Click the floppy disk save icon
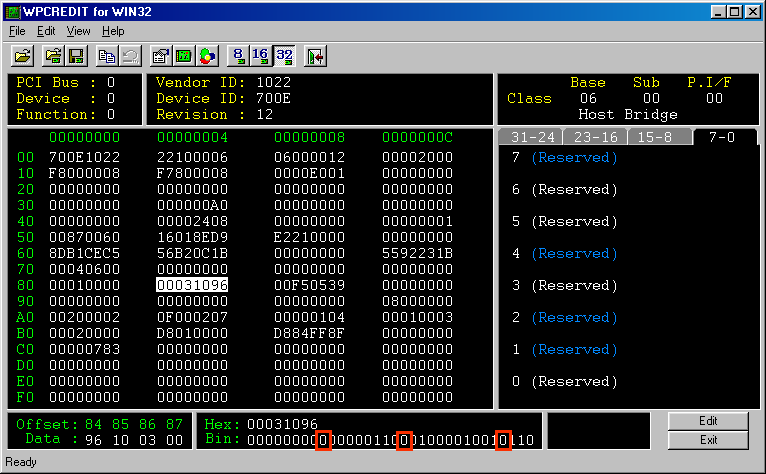 [76, 56]
